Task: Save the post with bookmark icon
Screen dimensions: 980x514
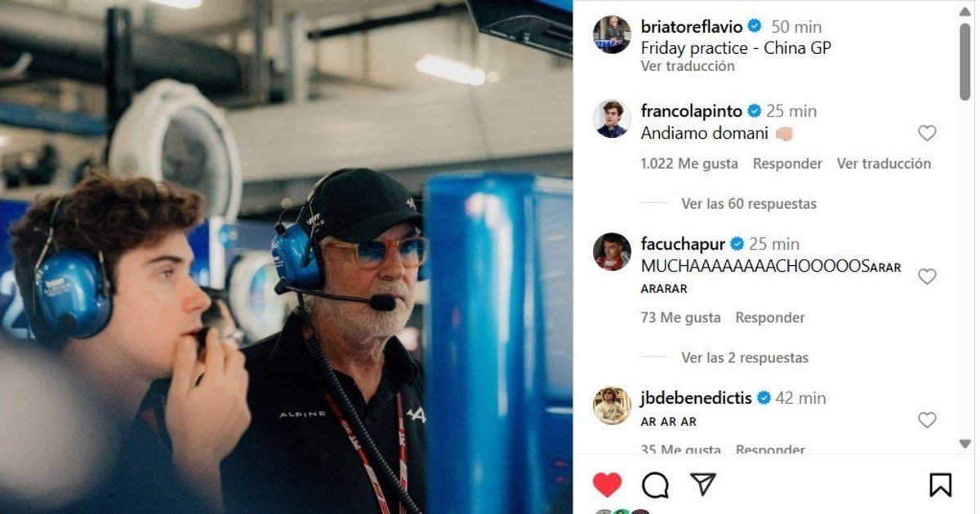Action: tap(941, 485)
